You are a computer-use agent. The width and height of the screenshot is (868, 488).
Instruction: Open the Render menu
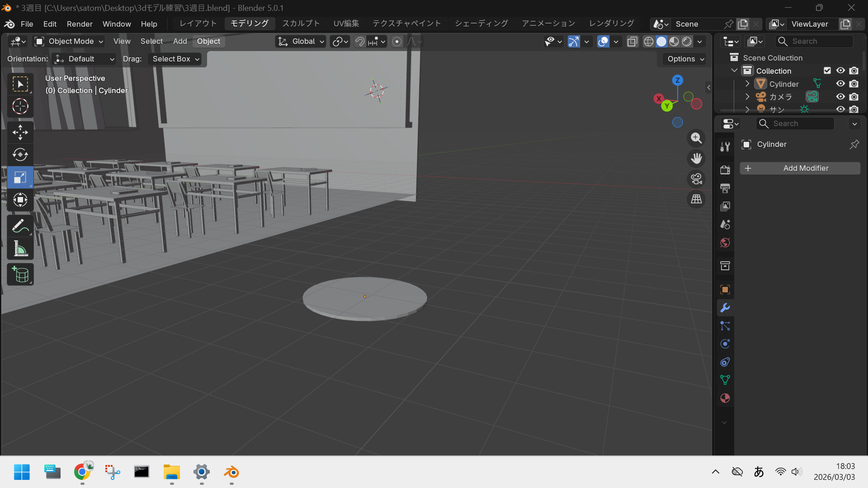pos(80,24)
